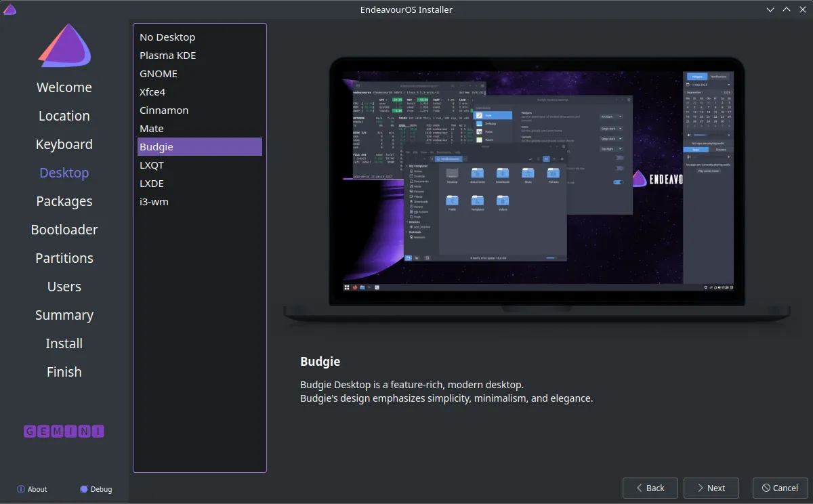Cancel the installer
This screenshot has height=504, width=813.
[780, 488]
